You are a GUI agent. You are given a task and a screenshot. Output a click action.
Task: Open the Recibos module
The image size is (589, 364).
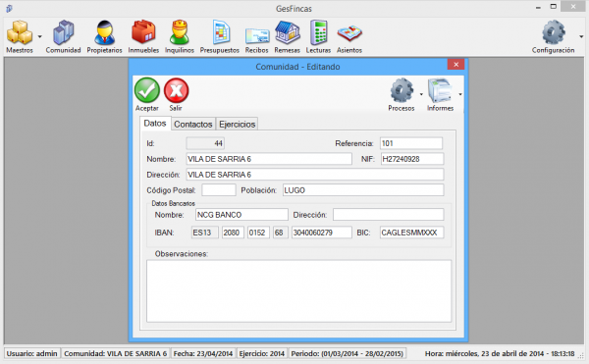(257, 36)
